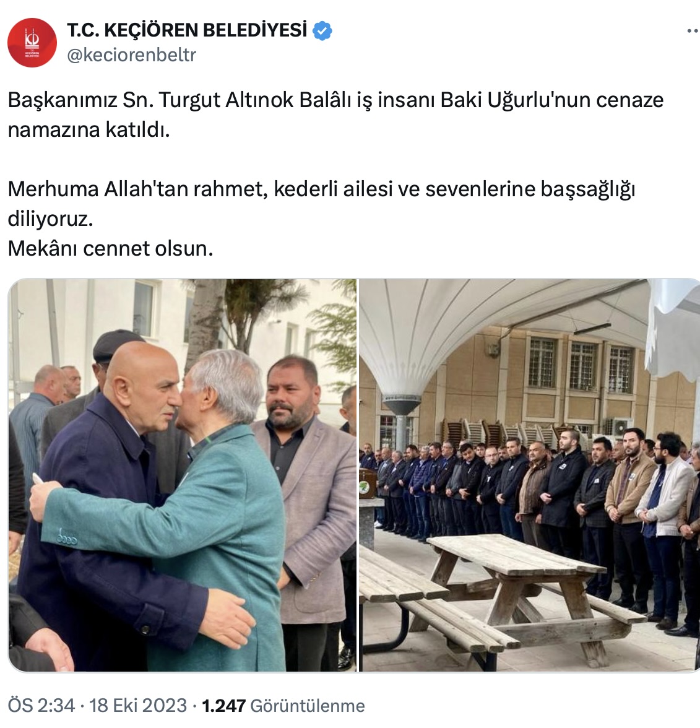
Task: Open the @keciorenbeltr handle link
Action: pyautogui.click(x=132, y=54)
